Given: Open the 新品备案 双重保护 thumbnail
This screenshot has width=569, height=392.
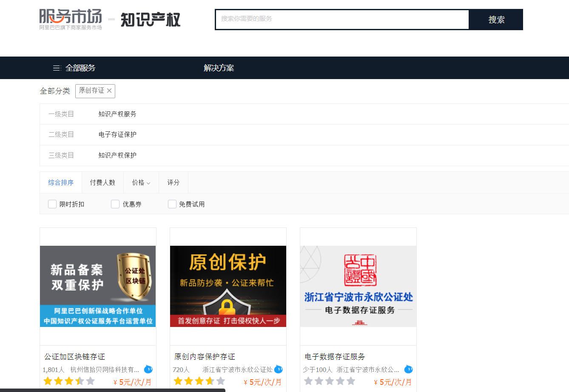Looking at the screenshot, I should (x=98, y=286).
